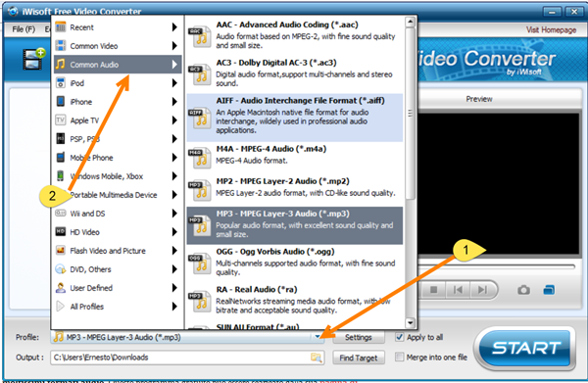Expand the All Profiles submenu arrow
The width and height of the screenshot is (588, 383).
[174, 307]
